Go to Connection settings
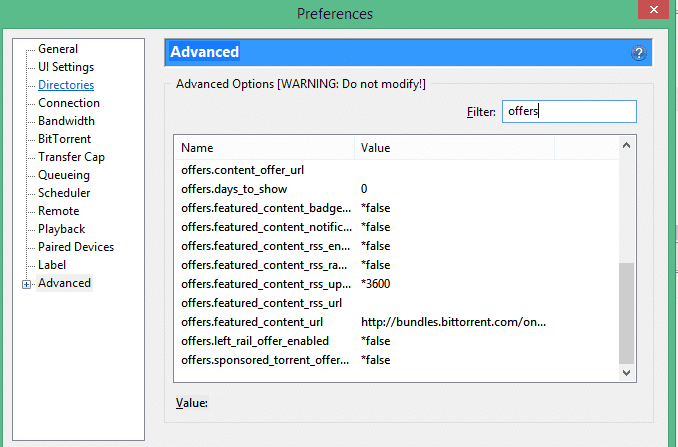Screen dimensions: 678x447 [x=69, y=103]
